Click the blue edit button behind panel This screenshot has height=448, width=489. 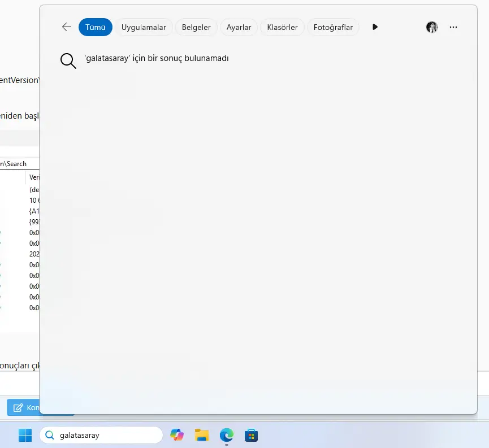[23, 407]
